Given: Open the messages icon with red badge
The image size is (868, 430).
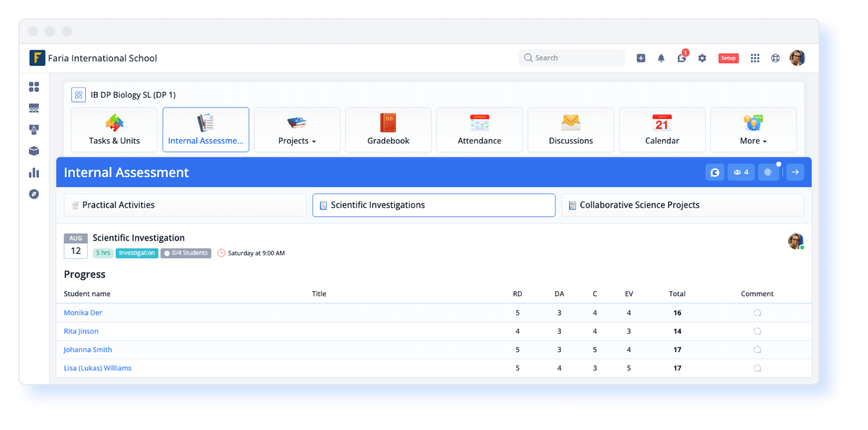Looking at the screenshot, I should pos(682,58).
